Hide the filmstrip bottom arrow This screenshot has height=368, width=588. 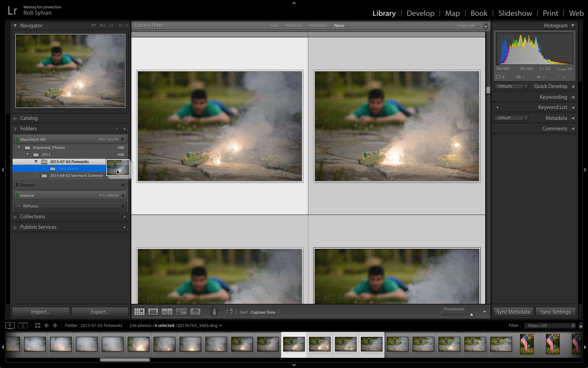point(294,365)
